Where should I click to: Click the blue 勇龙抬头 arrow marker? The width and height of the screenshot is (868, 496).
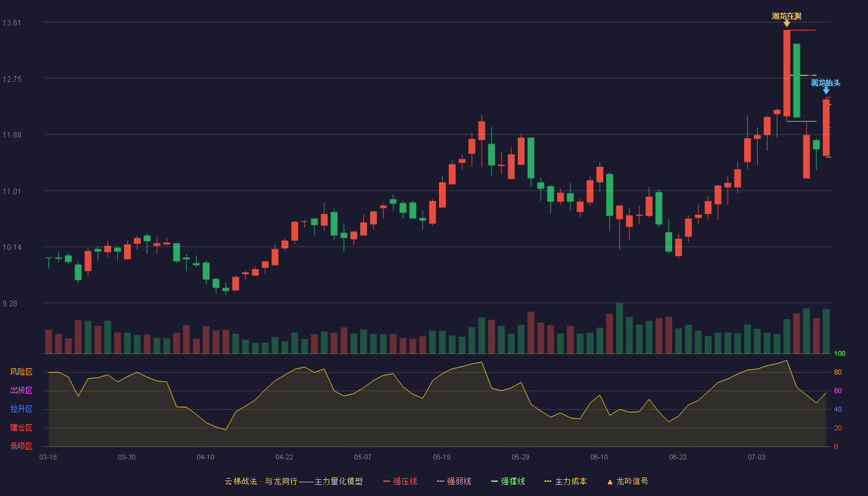pyautogui.click(x=826, y=91)
